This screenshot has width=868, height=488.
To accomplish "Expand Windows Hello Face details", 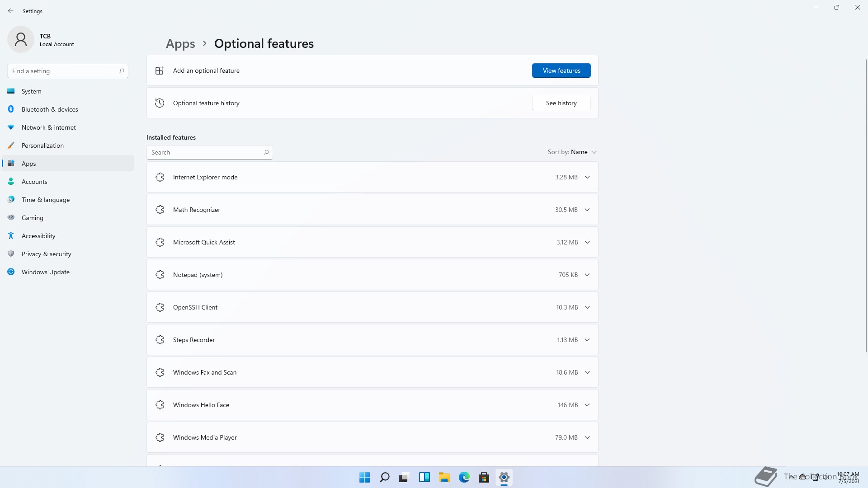I will click(587, 405).
